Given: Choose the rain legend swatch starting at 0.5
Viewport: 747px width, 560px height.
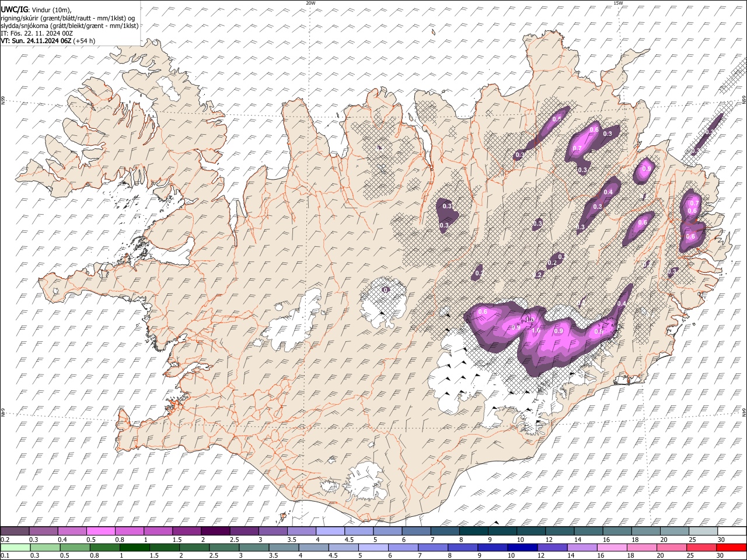Looking at the screenshot, I should pyautogui.click(x=74, y=547).
